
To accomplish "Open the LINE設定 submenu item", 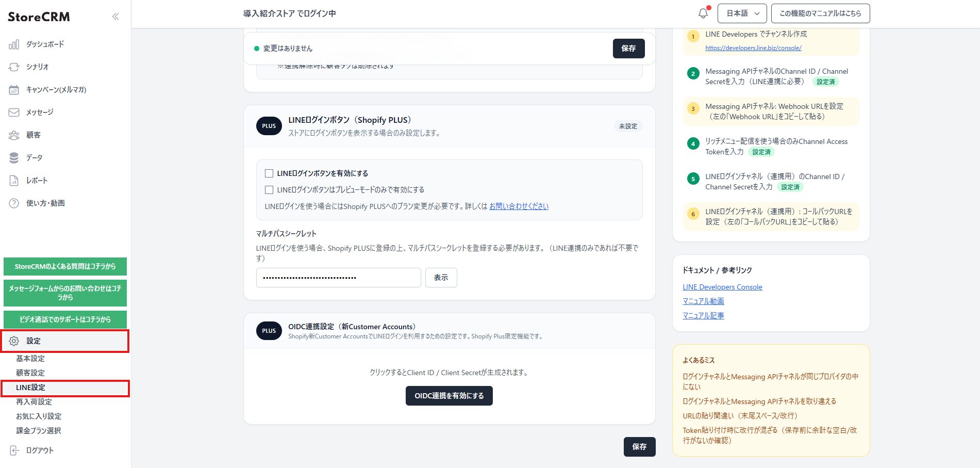I will (x=31, y=388).
